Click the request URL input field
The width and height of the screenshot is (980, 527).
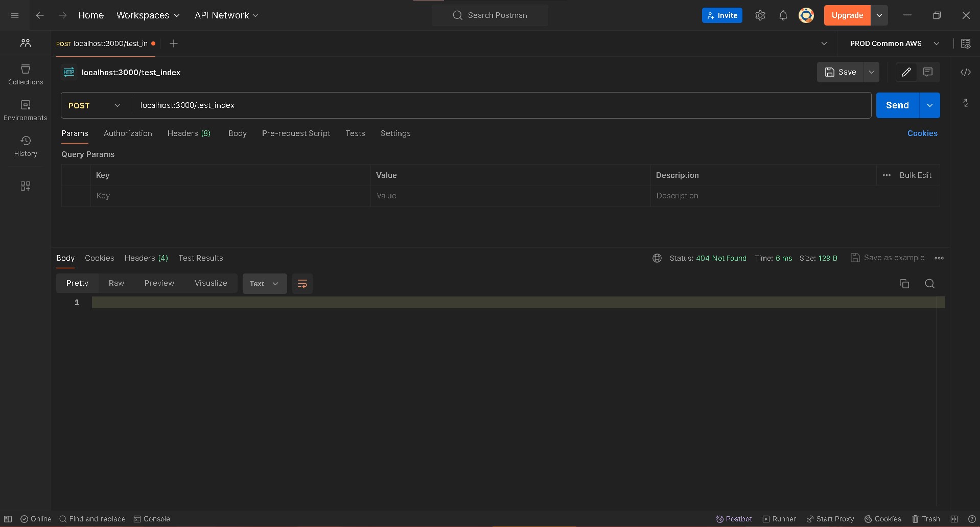501,105
